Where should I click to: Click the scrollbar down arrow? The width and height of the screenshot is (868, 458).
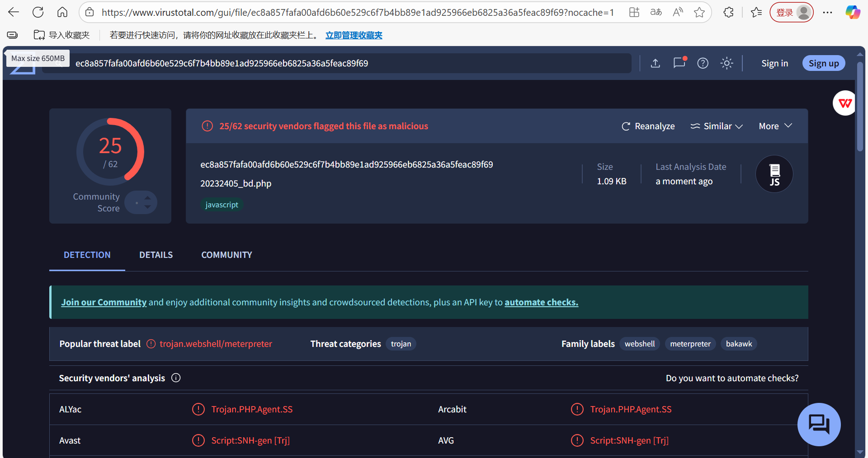(x=860, y=452)
